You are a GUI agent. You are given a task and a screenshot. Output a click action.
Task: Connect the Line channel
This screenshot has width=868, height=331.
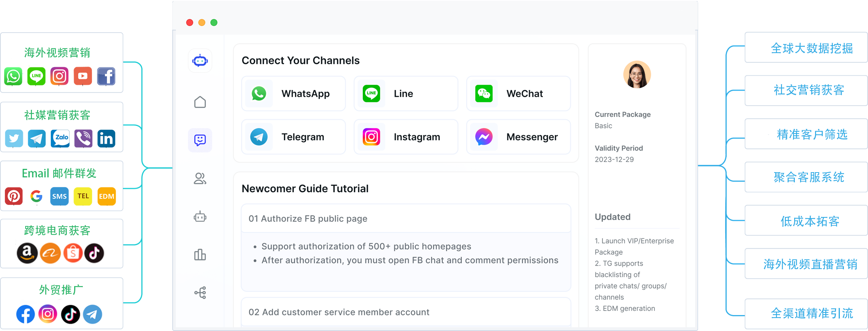click(x=406, y=94)
